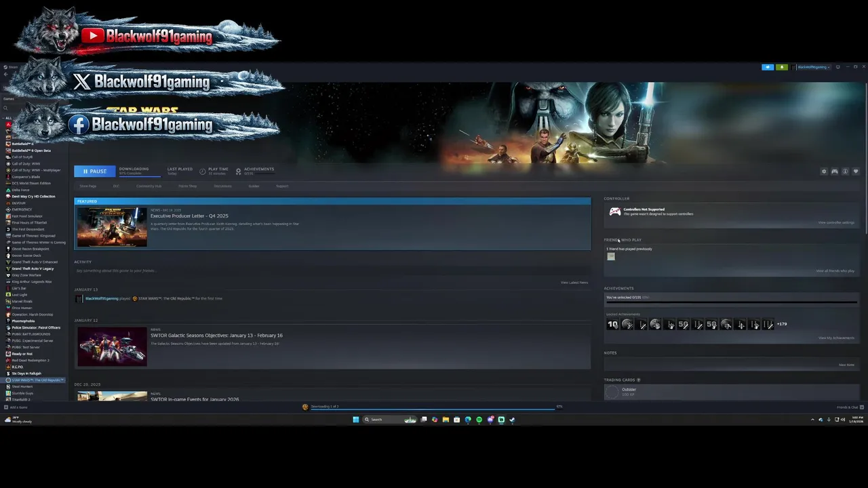Click View controller settings link
The image size is (868, 488).
tap(836, 222)
